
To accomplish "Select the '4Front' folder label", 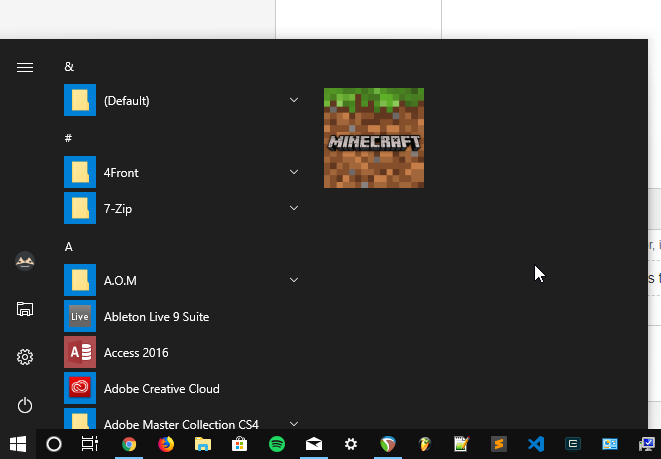I will [x=121, y=173].
